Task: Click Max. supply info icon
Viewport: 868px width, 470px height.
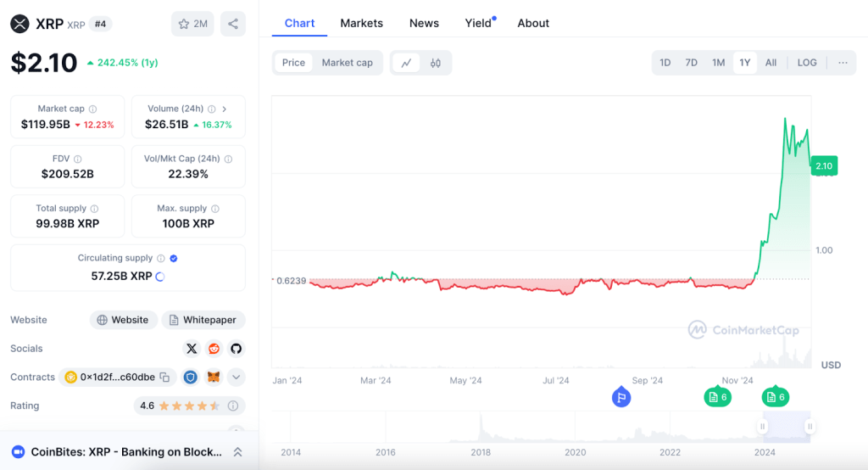Action: pos(215,209)
